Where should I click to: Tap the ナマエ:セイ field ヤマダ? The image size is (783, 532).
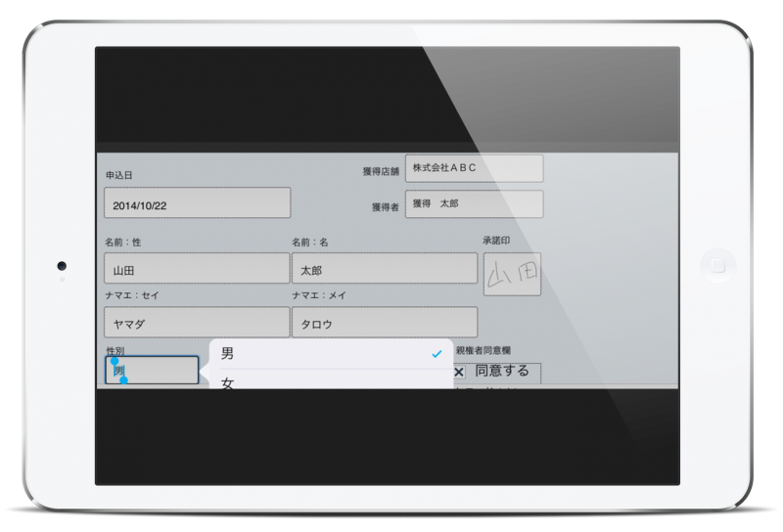coord(196,322)
